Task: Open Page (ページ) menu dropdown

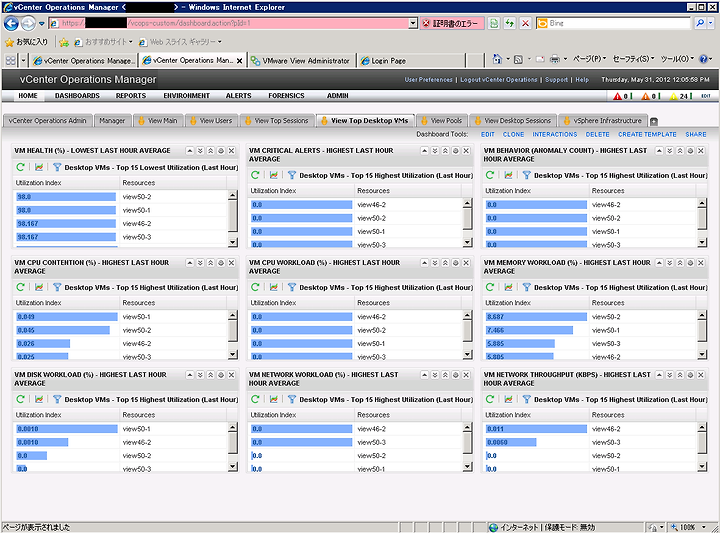Action: [x=590, y=59]
